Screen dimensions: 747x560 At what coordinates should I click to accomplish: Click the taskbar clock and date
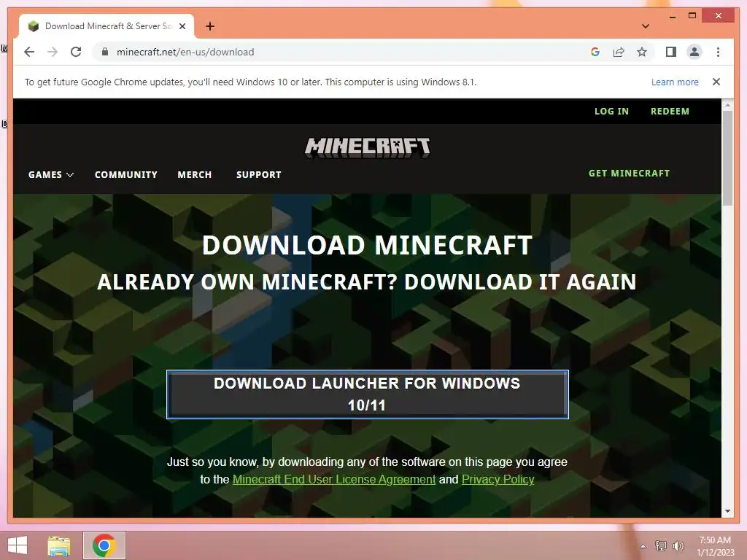coord(715,546)
